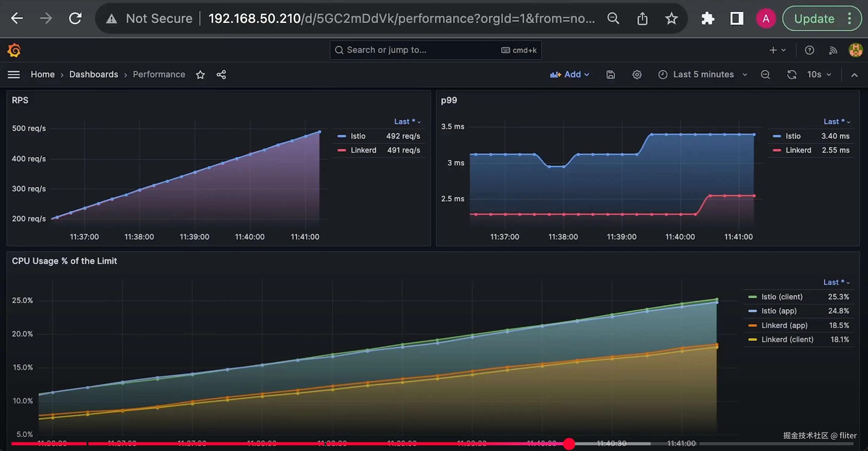The image size is (868, 451).
Task: Open Dashboards breadcrumb link
Action: (94, 74)
